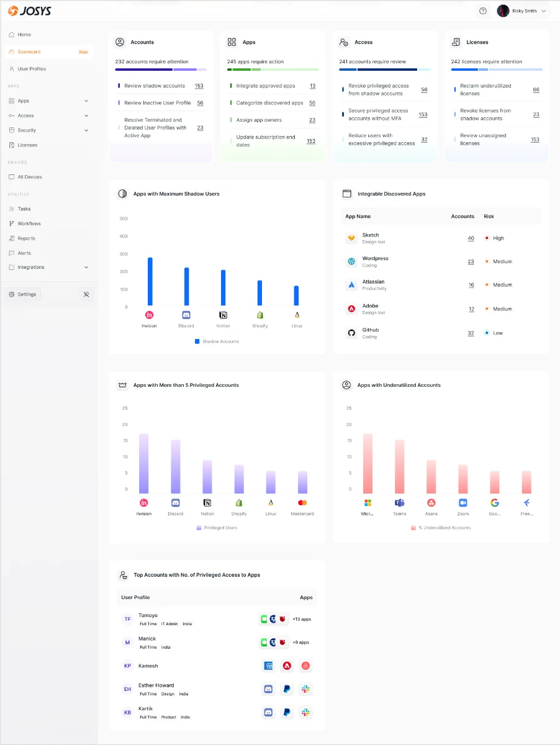Click the Adobe app icon in discovered apps
The image size is (560, 745).
coord(351,309)
